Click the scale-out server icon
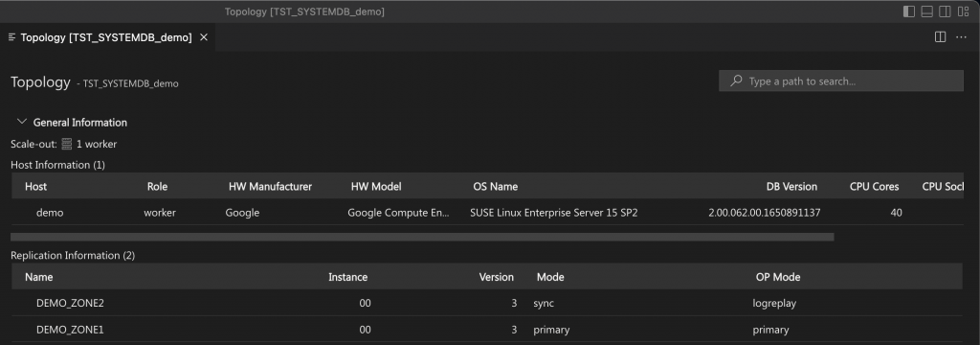The image size is (980, 345). pos(67,144)
